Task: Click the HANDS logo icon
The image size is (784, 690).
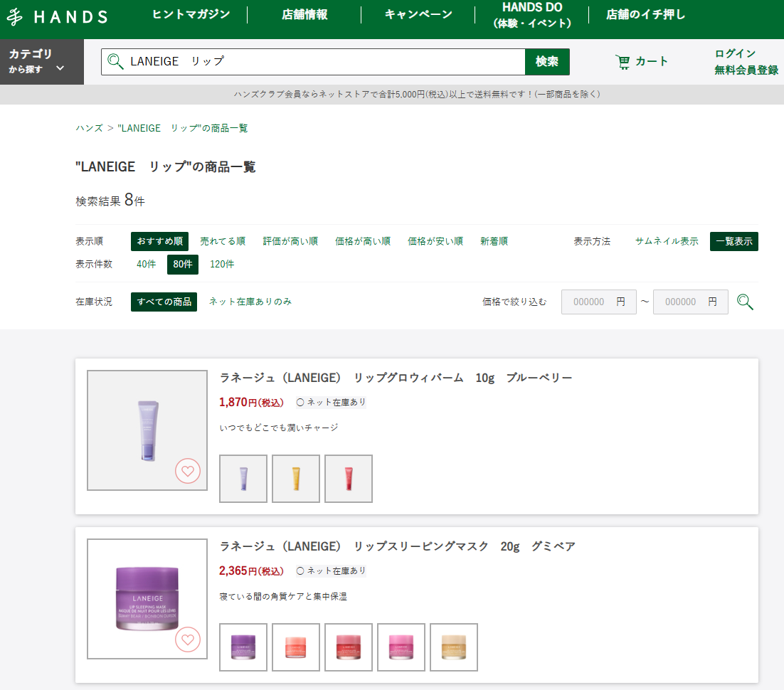Action: [15, 16]
